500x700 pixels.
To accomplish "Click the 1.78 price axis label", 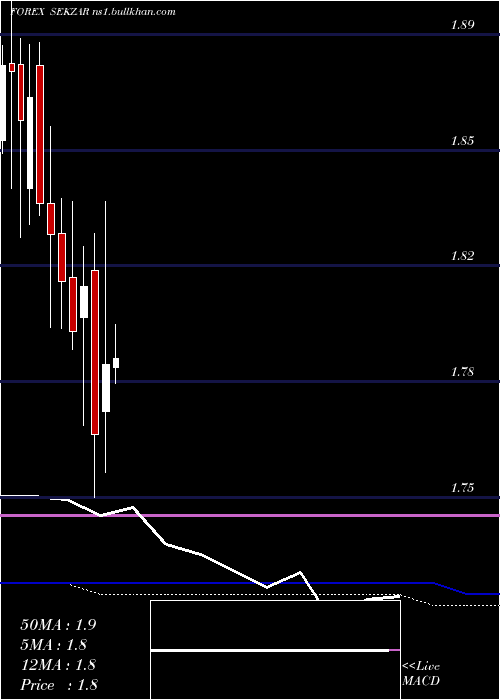I will (462, 372).
